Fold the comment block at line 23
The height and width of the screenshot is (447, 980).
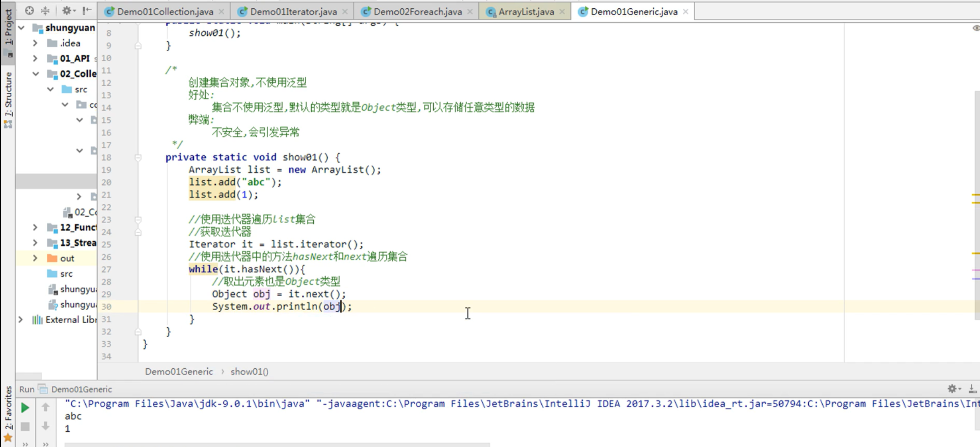pos(138,220)
